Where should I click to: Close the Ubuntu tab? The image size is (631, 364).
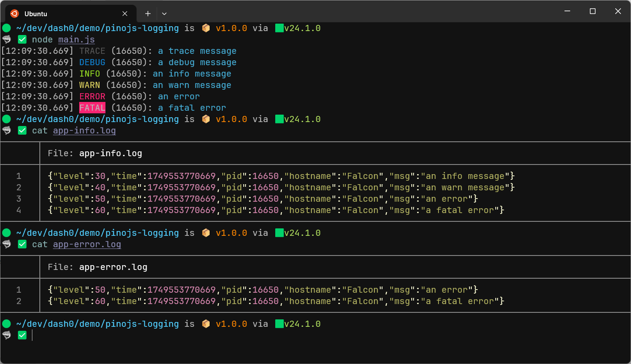[x=125, y=14]
